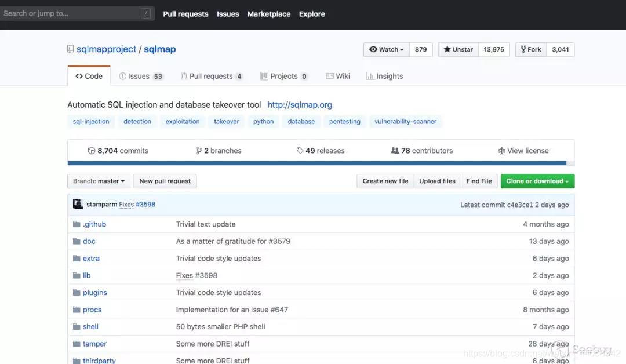626x364 pixels.
Task: Select the detection topic tag
Action: point(137,122)
